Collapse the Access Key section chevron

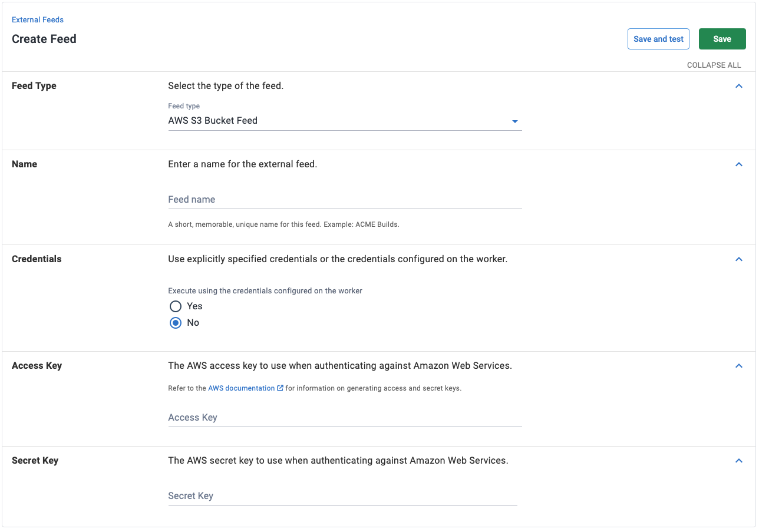[x=738, y=366]
